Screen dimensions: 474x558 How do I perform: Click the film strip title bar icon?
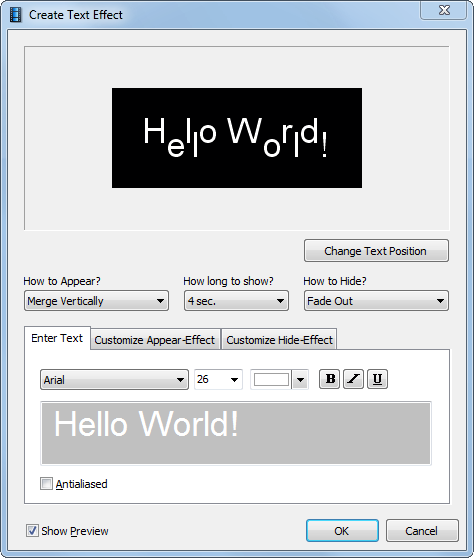click(15, 15)
